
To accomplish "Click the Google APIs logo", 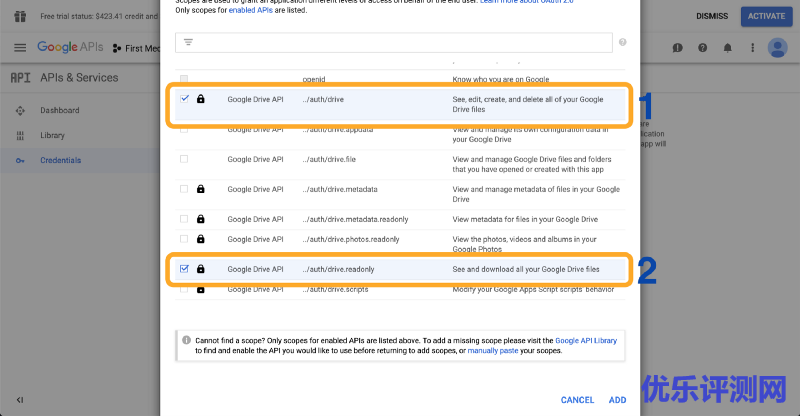I will pyautogui.click(x=70, y=47).
